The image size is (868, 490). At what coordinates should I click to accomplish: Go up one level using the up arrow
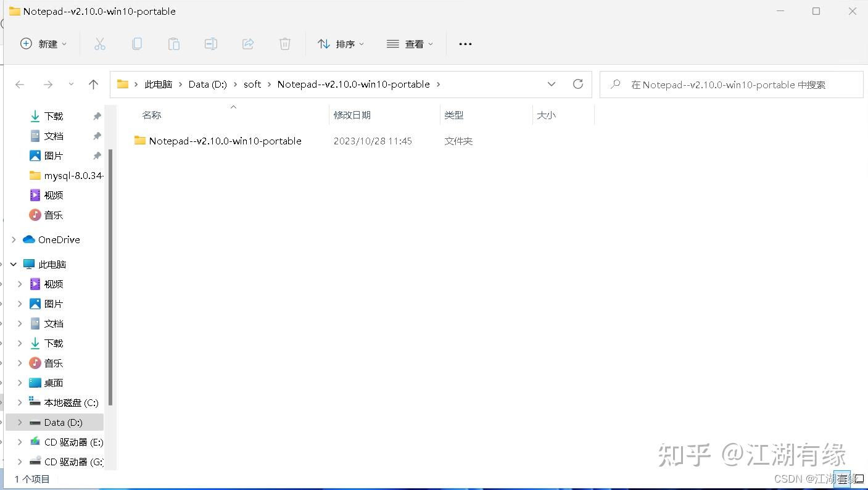click(x=93, y=85)
